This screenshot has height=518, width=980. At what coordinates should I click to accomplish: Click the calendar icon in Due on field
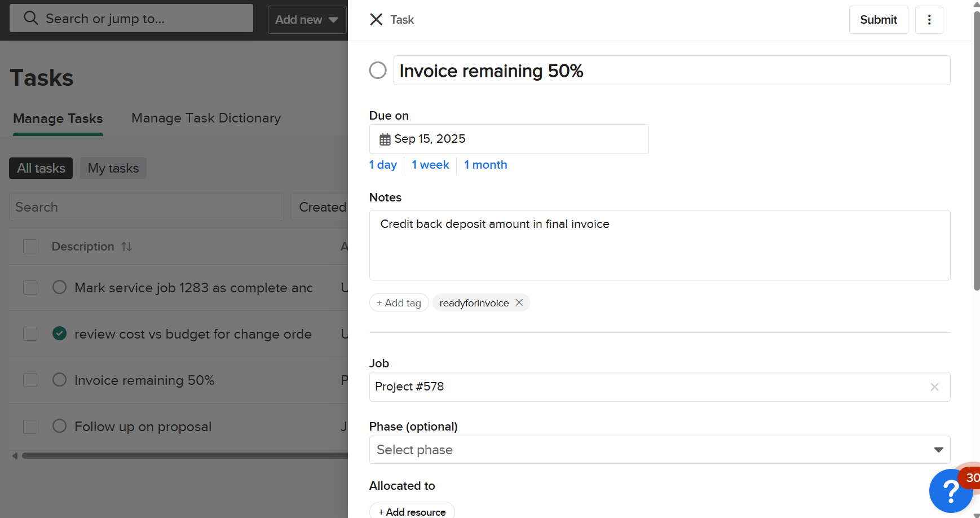pos(385,139)
